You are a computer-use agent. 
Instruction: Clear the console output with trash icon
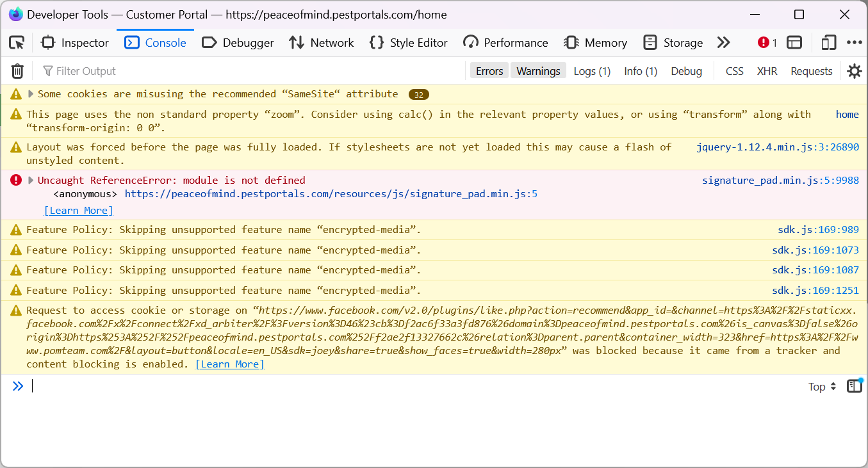pos(17,70)
